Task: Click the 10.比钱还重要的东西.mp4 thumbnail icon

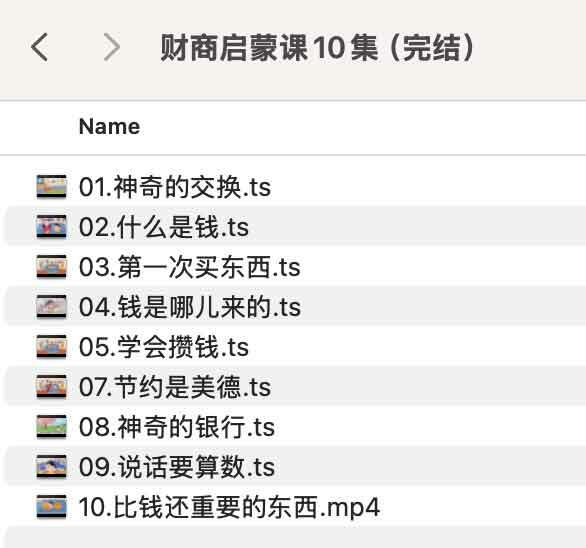Action: (52, 507)
